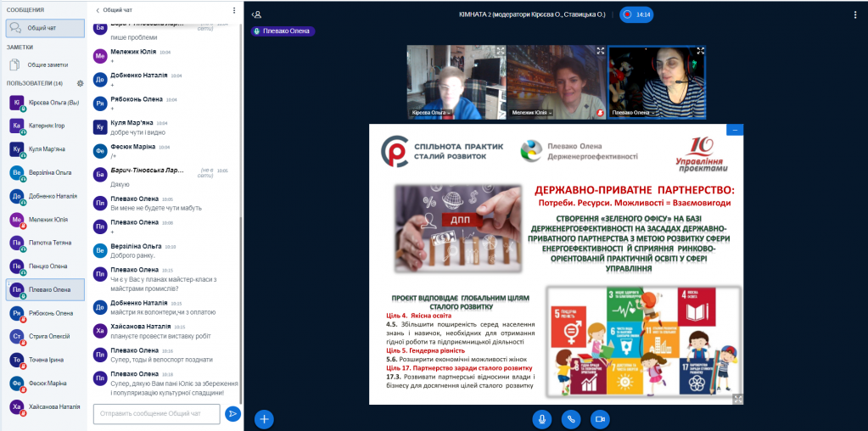868x431 pixels.
Task: Send the chat message with arrow button
Action: point(232,413)
